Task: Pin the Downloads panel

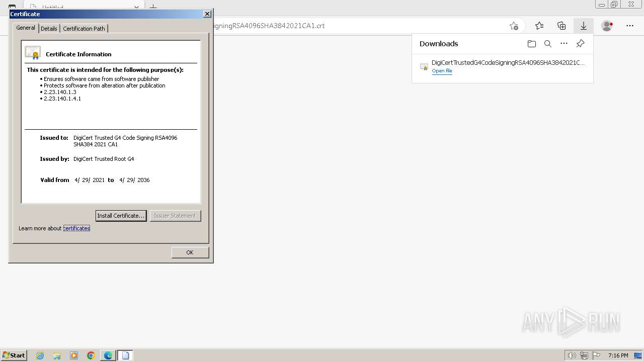Action: click(x=580, y=44)
